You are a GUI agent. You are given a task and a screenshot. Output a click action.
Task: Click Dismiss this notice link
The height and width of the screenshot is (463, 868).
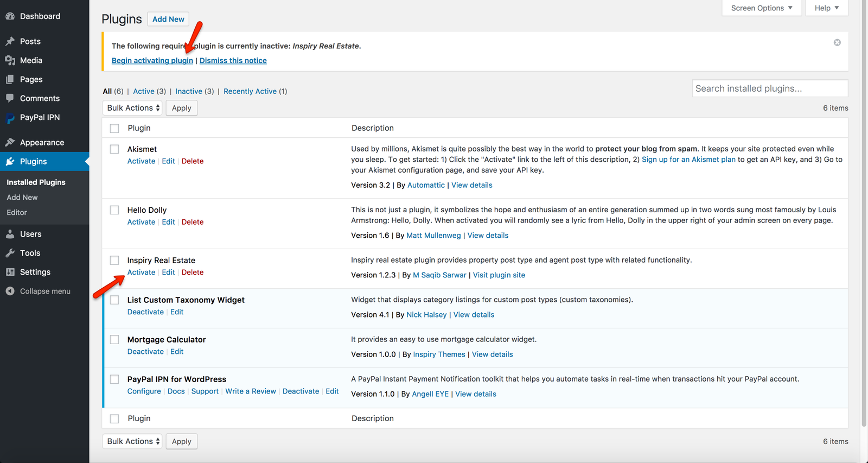[x=233, y=61]
